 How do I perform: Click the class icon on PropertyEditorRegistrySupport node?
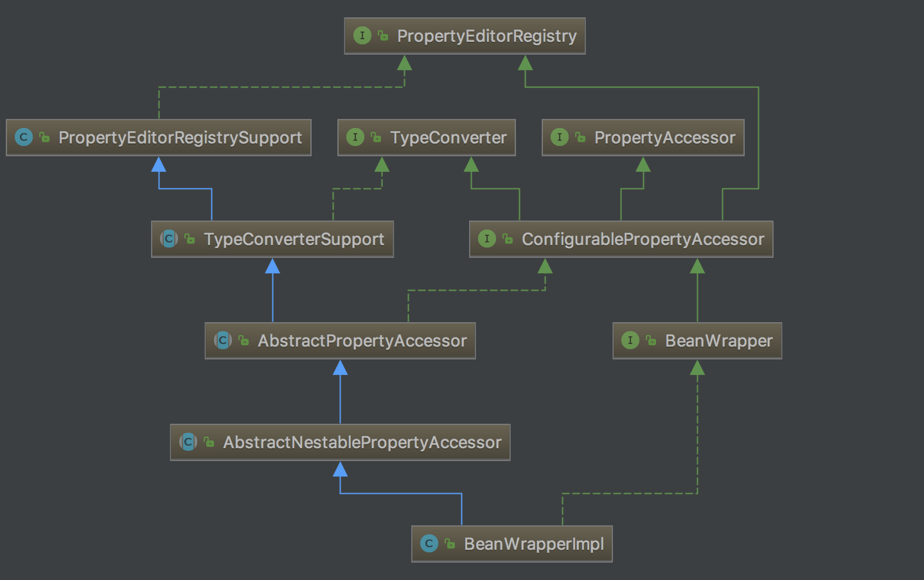coord(24,137)
